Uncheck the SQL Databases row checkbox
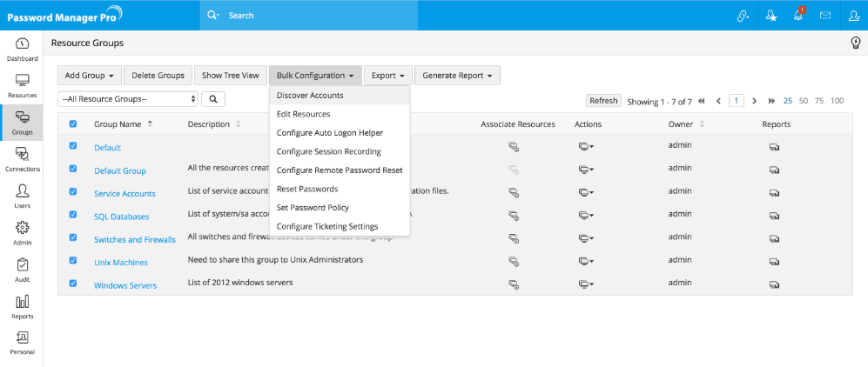 pos(73,214)
